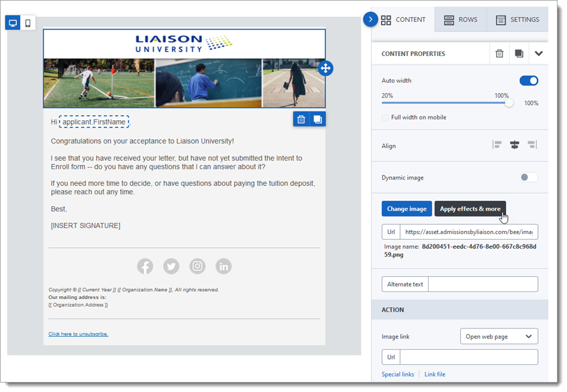The image size is (567, 392).
Task: Collapse the sidebar with the arrow button
Action: point(370,19)
